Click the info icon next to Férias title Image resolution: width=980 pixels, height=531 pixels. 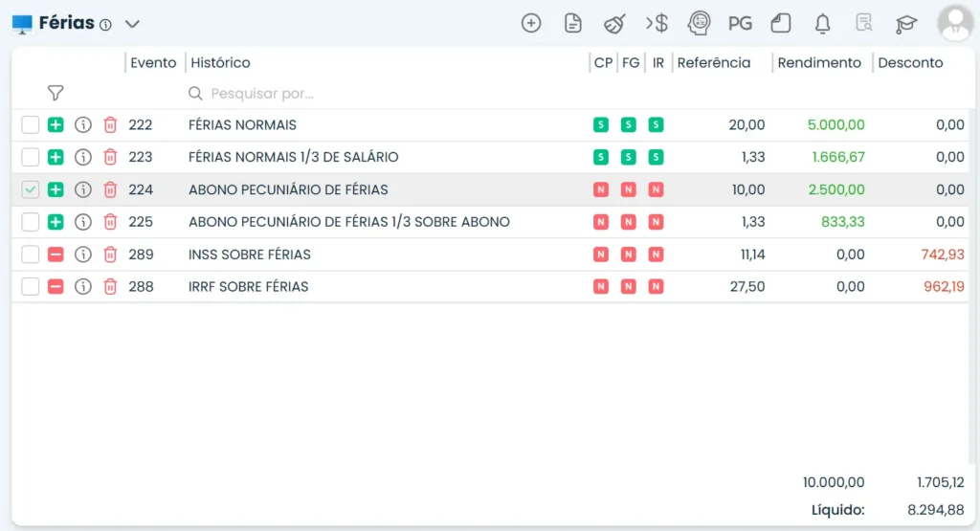[105, 25]
